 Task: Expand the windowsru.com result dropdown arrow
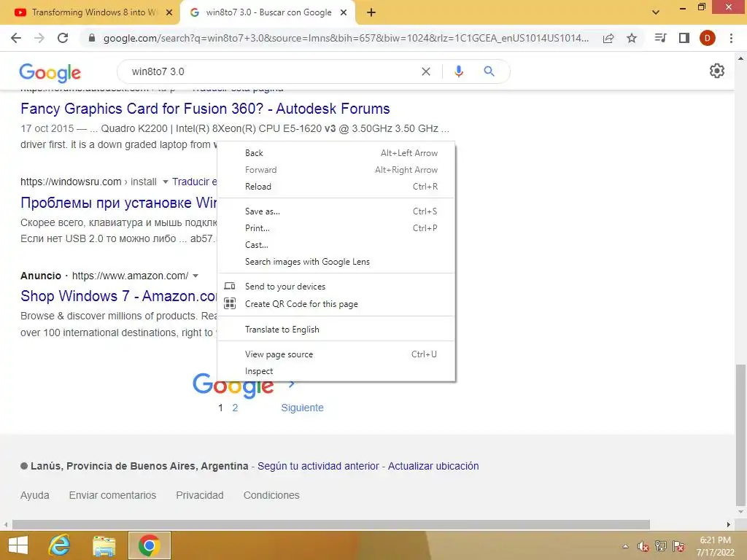click(x=166, y=182)
